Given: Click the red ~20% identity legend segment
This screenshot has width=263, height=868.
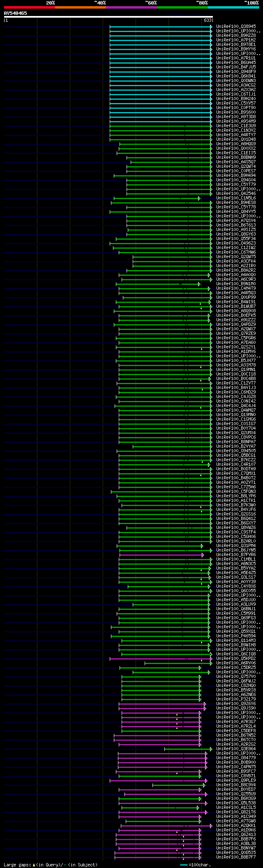Looking at the screenshot, I should coord(30,7).
